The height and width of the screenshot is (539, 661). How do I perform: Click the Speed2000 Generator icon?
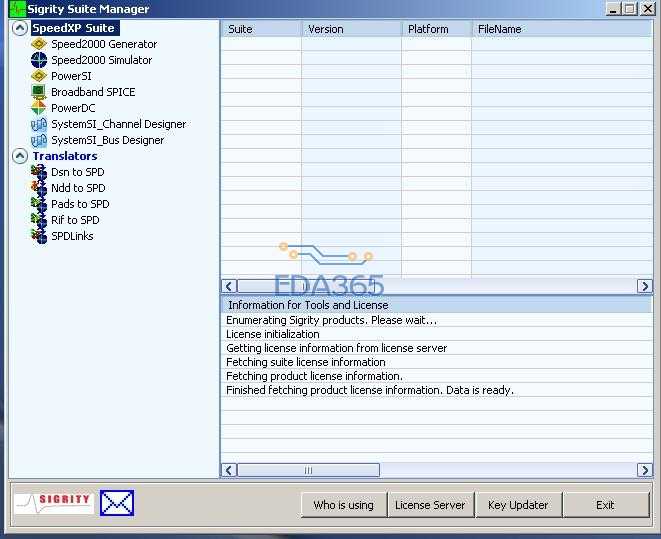pos(39,44)
